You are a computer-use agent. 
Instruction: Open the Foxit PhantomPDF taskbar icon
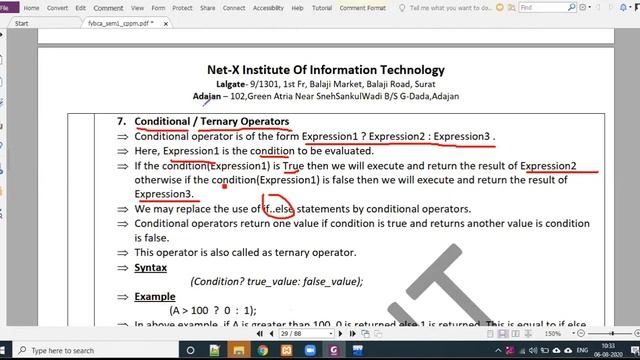click(334, 350)
